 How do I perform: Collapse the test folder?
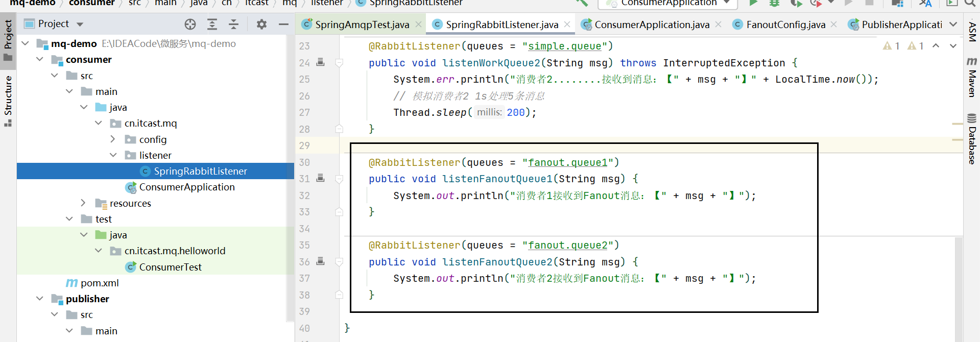tap(69, 219)
